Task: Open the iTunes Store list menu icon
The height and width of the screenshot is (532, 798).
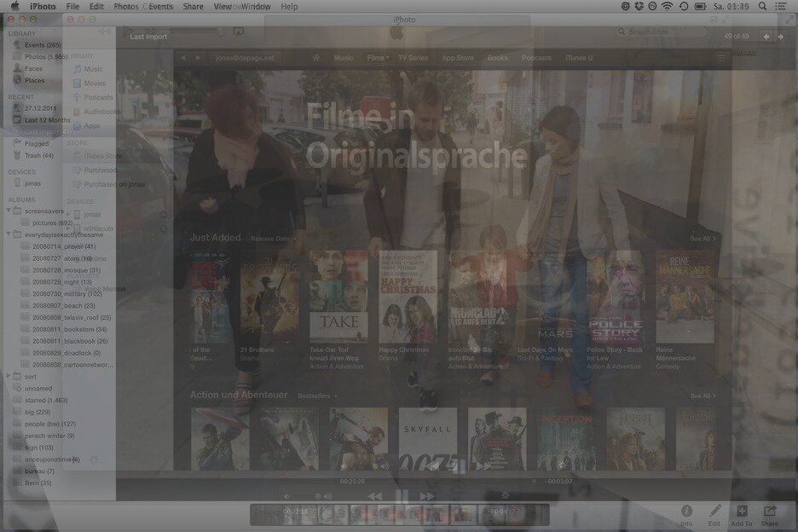Action: [721, 57]
